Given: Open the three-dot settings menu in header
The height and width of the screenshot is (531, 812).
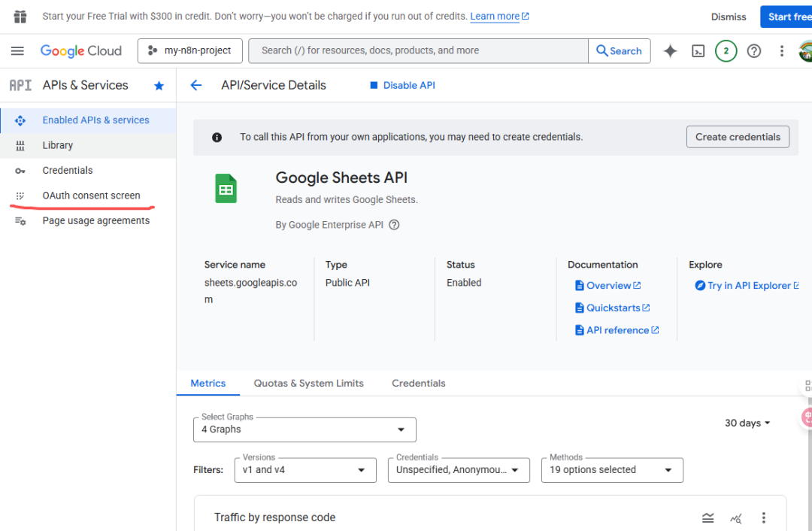Looking at the screenshot, I should click(x=782, y=51).
